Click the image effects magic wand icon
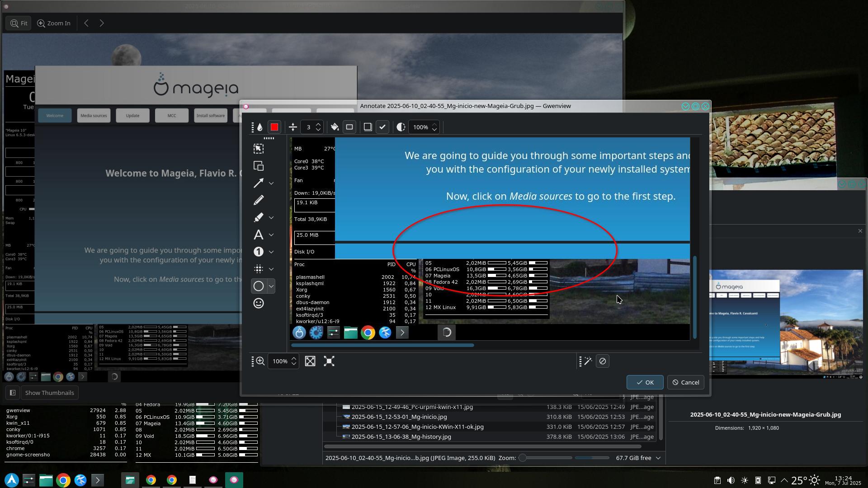The image size is (868, 488). [588, 361]
